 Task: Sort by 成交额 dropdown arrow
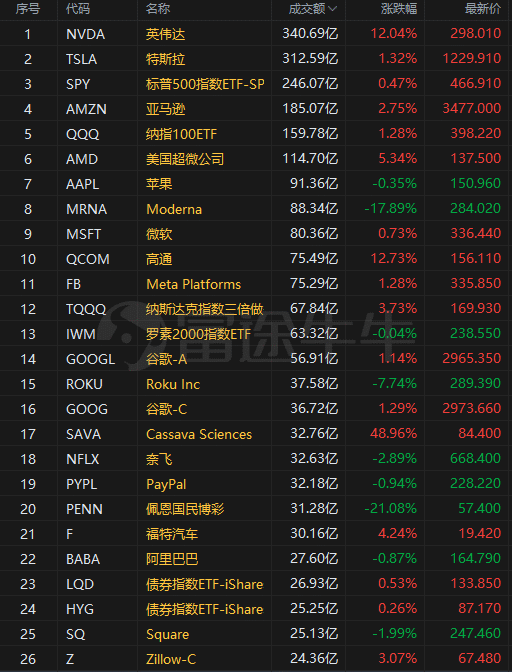pos(332,9)
